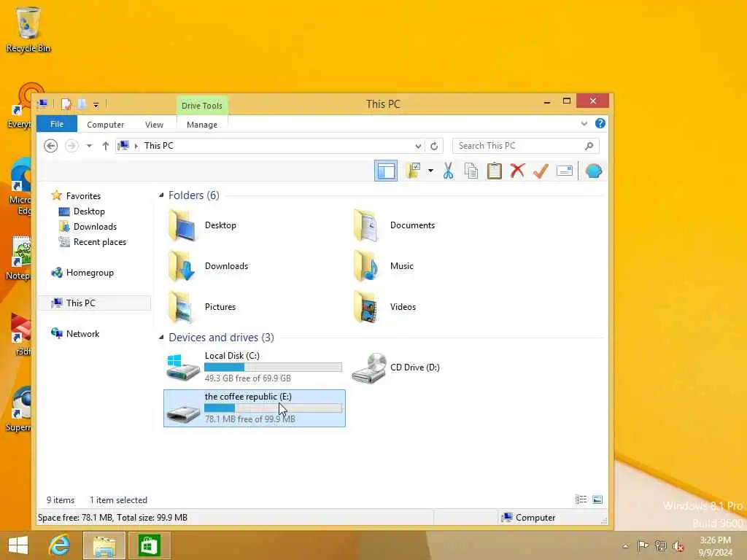This screenshot has width=747, height=560.
Task: Click the Forward navigation arrow
Action: coord(71,146)
